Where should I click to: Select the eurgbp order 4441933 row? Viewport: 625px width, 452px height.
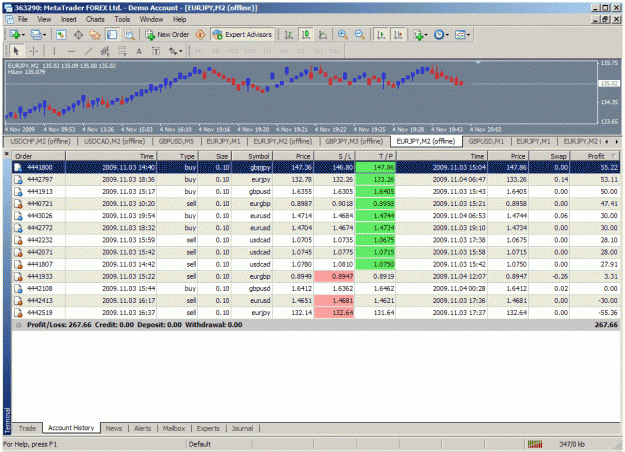coord(316,277)
